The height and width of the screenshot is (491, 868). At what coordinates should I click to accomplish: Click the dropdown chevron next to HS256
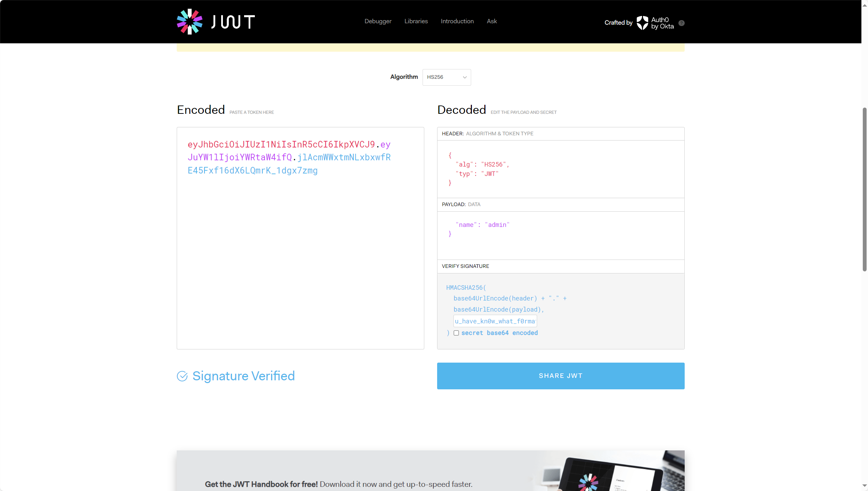[465, 77]
